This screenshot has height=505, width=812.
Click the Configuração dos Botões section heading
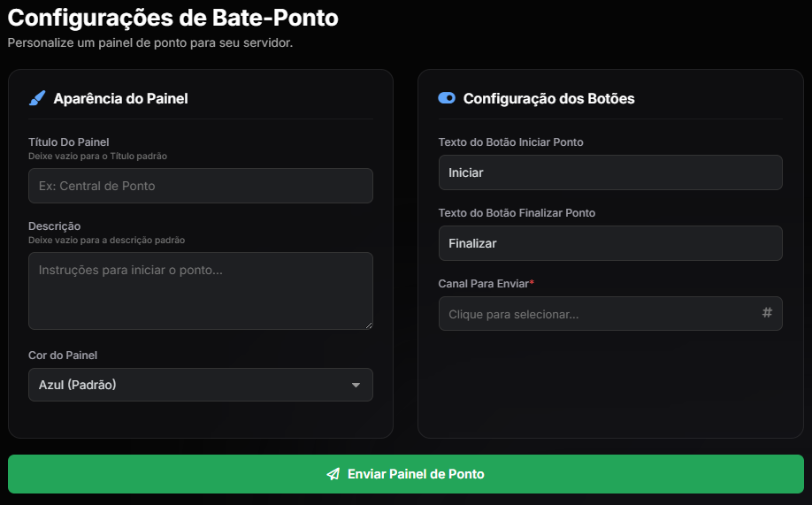(x=548, y=98)
